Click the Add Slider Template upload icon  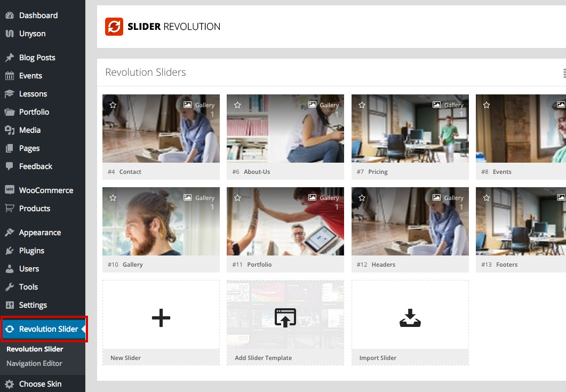pyautogui.click(x=285, y=318)
